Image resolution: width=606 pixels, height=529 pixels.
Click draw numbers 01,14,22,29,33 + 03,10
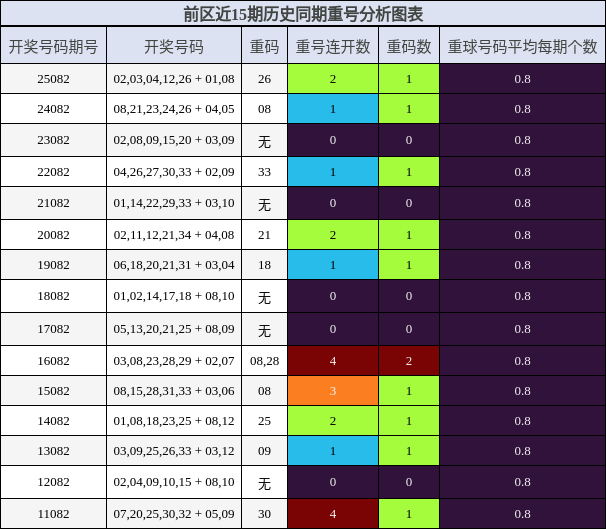click(x=174, y=203)
